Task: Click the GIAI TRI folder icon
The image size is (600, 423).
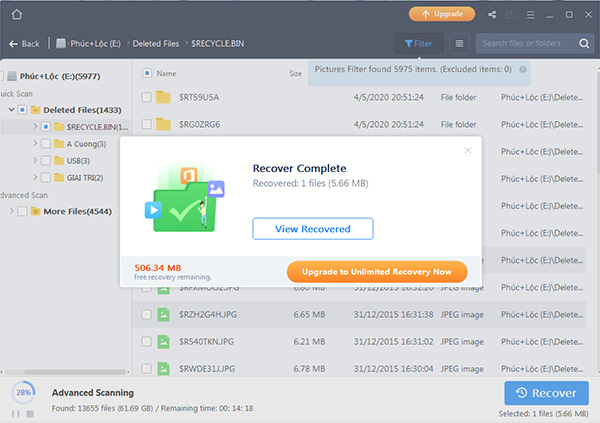Action: (x=59, y=177)
